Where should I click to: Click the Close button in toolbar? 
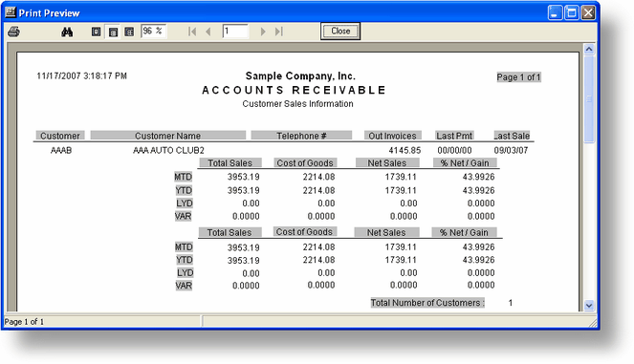(340, 32)
